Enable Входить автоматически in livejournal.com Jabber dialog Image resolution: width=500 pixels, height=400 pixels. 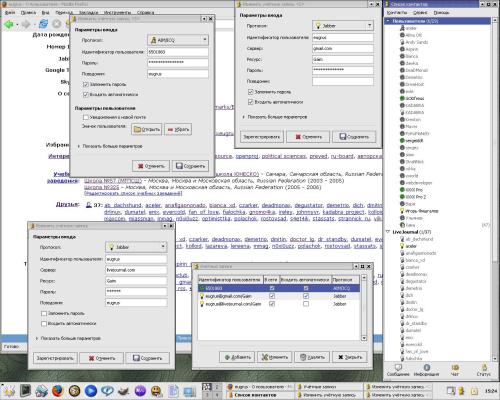pyautogui.click(x=44, y=324)
